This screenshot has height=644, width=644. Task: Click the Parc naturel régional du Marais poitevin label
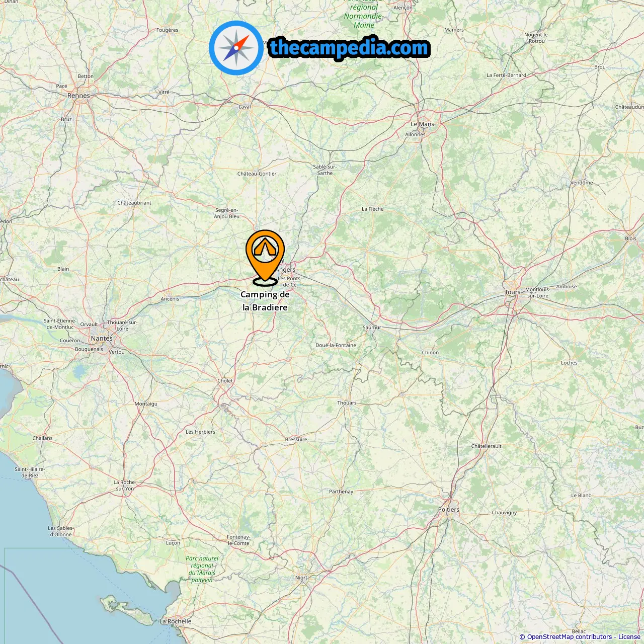(202, 569)
